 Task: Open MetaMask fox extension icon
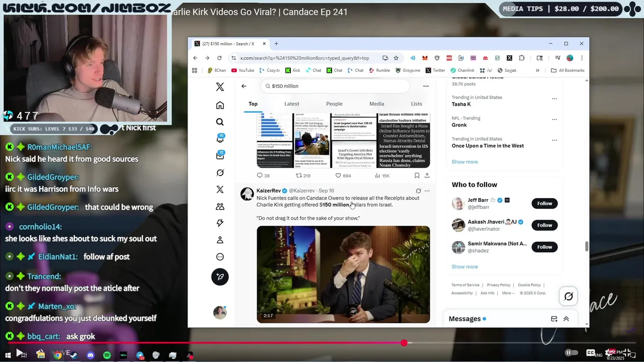click(x=425, y=58)
